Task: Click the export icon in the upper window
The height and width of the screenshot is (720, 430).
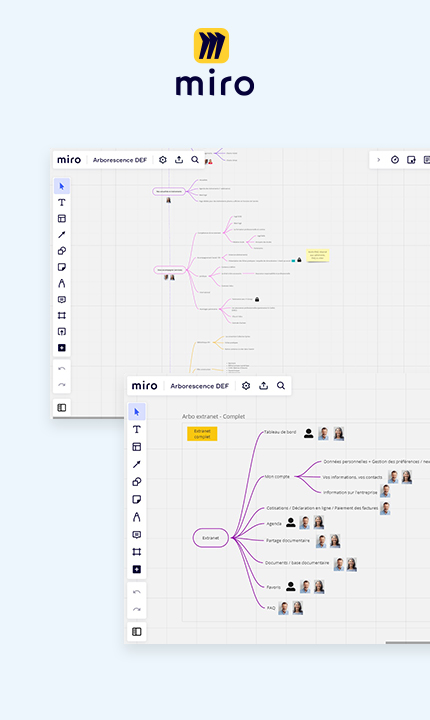Action: coord(179,160)
